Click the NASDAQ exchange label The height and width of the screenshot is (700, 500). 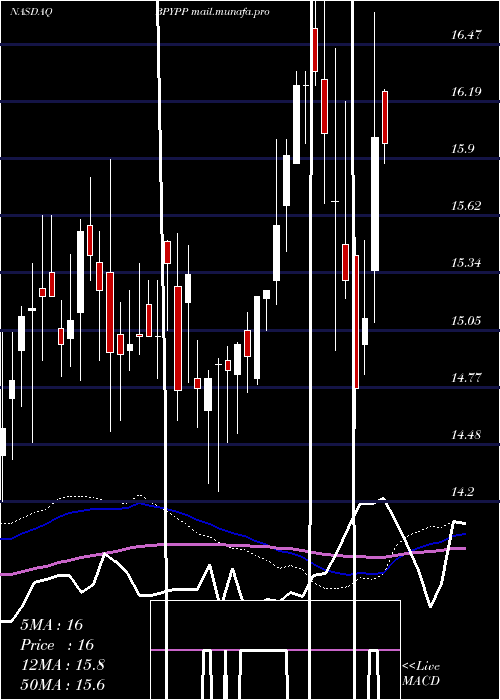point(31,12)
